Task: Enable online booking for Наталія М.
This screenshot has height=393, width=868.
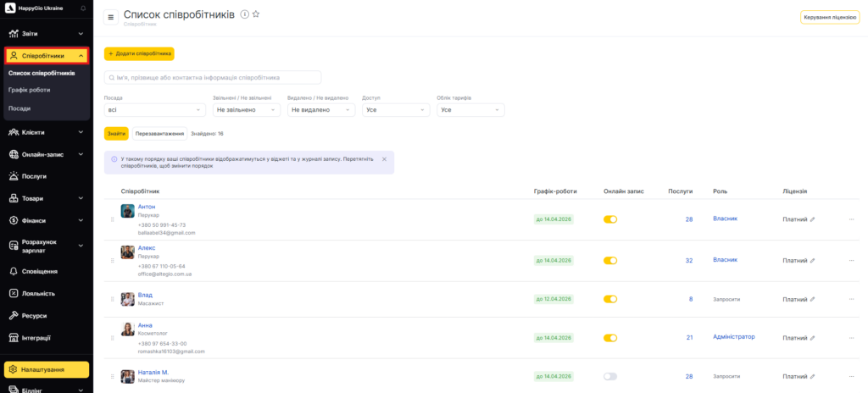Action: click(610, 376)
